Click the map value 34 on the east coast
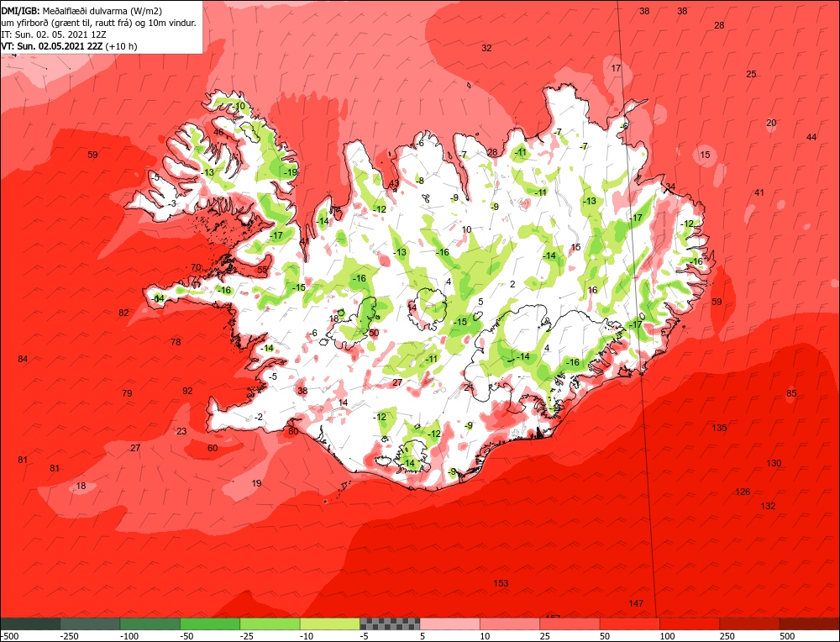This screenshot has width=840, height=642. pos(670,187)
